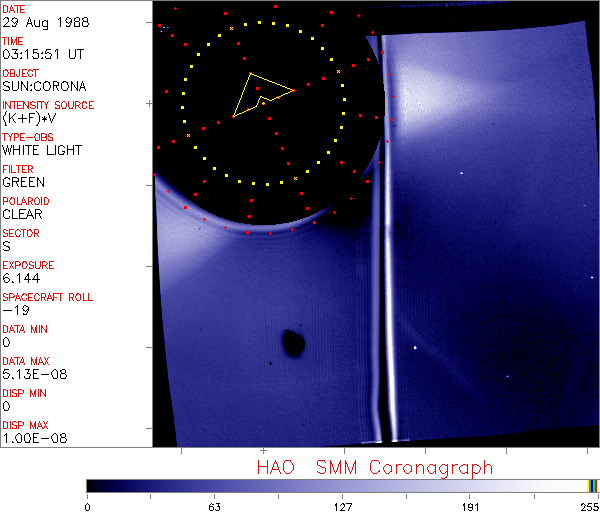
Task: Click the "TIME" label
Action: coord(13,41)
